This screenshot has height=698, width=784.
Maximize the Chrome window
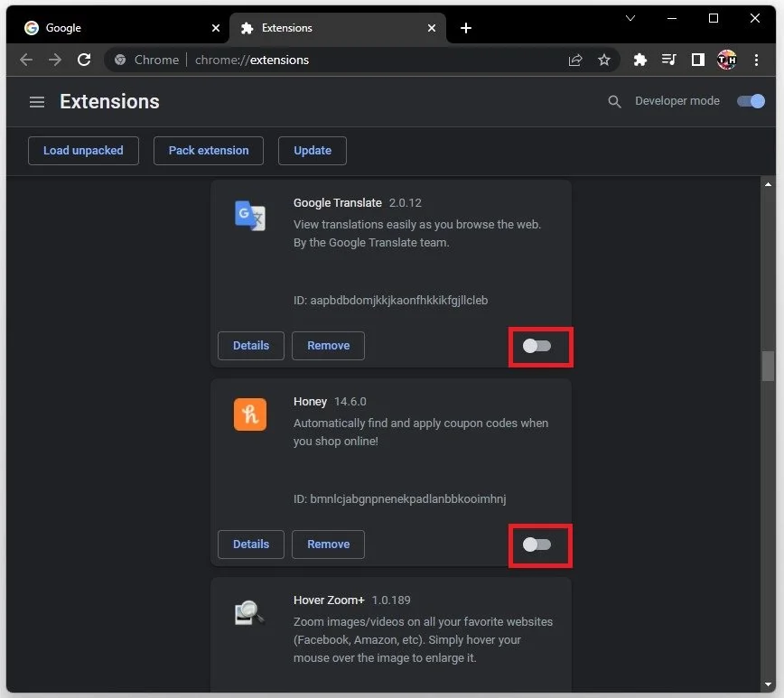coord(714,18)
